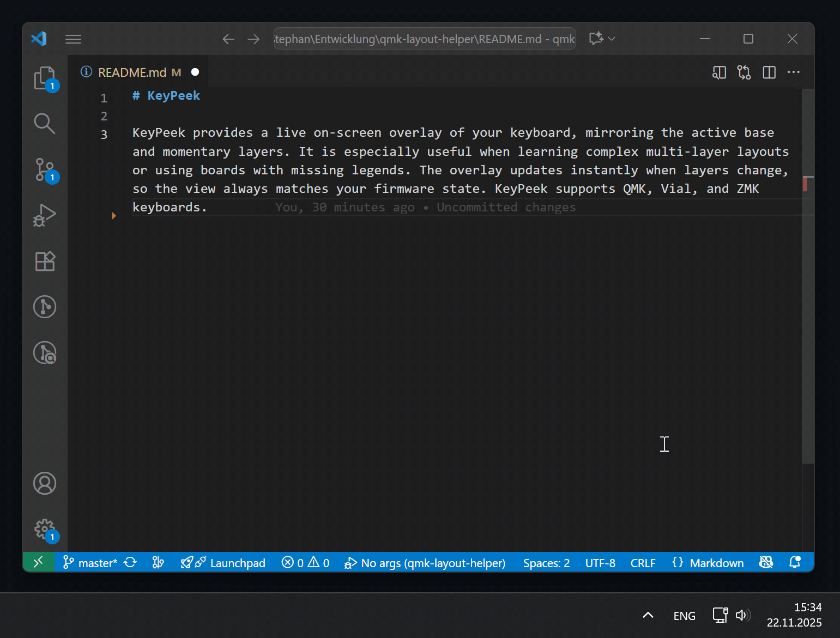Click the command center search box

[425, 39]
